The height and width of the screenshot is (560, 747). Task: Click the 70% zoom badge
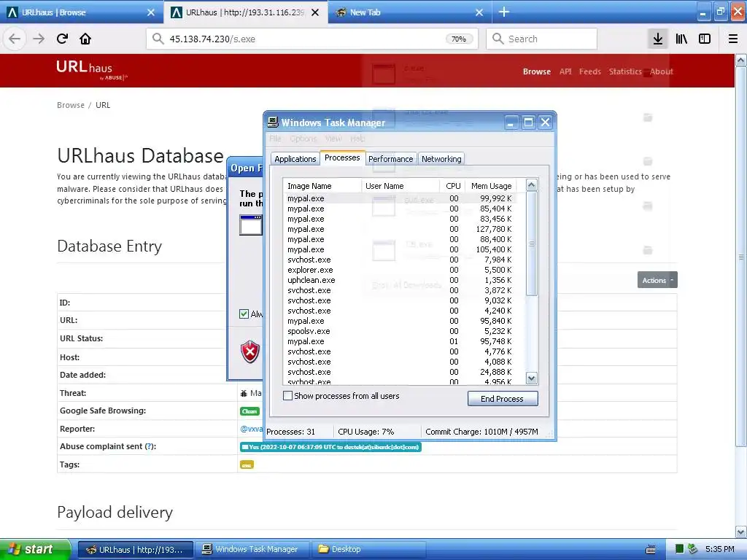(459, 39)
